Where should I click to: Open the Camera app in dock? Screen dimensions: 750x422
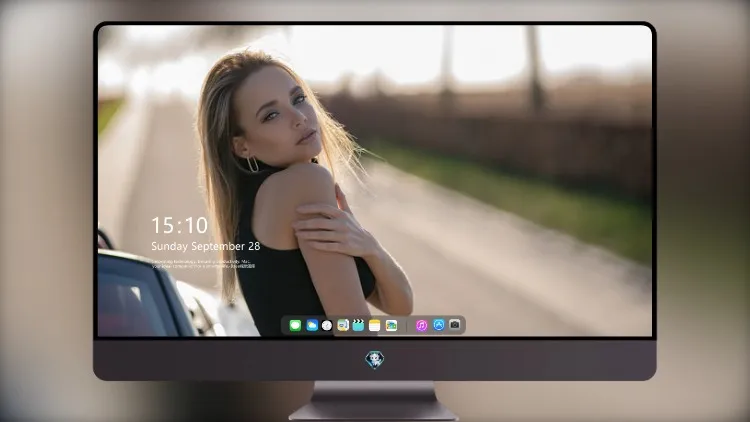click(x=455, y=325)
